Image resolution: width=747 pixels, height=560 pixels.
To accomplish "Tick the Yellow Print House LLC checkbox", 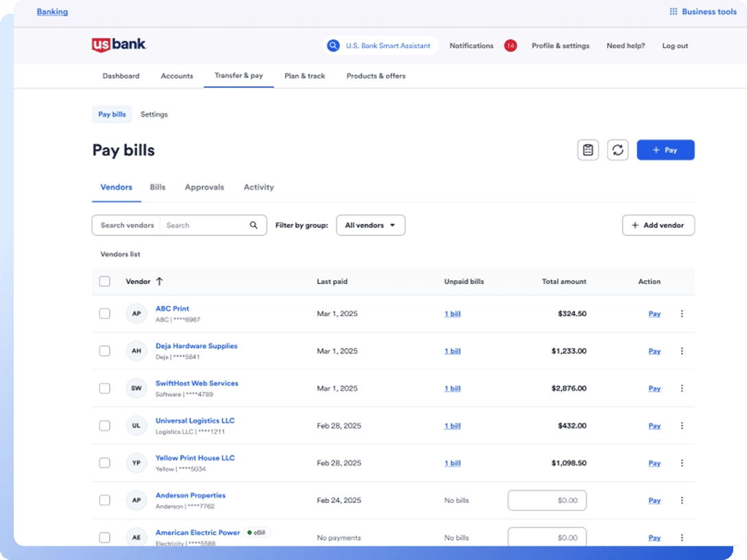I will pyautogui.click(x=104, y=463).
